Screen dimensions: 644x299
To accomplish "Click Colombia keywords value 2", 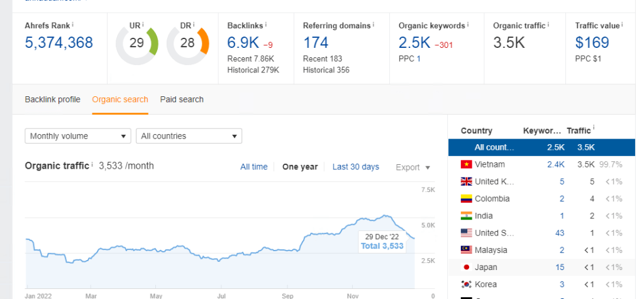I will [562, 199].
